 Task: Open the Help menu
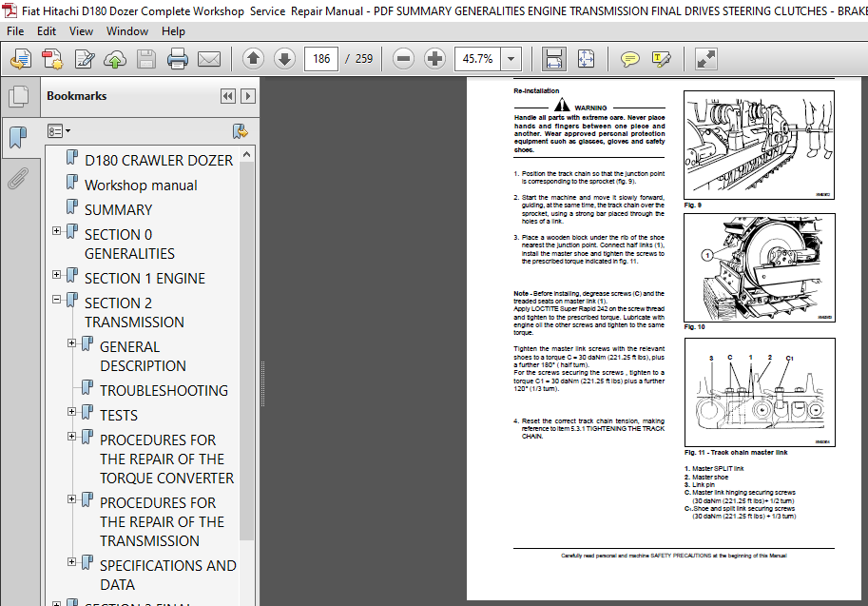coord(173,31)
